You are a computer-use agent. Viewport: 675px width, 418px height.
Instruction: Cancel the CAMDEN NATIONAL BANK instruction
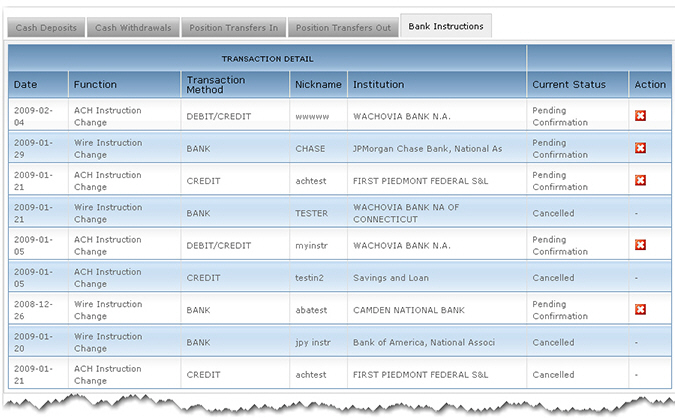tap(640, 310)
